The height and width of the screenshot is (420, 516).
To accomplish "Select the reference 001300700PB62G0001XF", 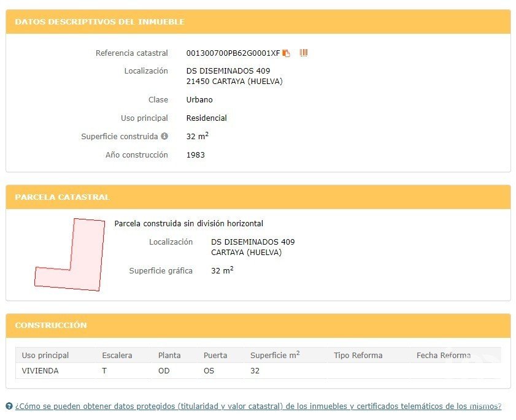I will (233, 53).
